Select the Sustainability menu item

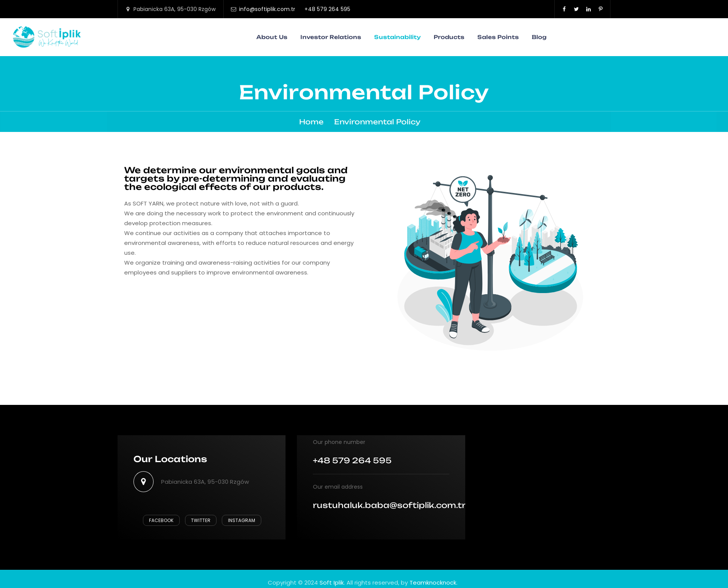pos(397,37)
